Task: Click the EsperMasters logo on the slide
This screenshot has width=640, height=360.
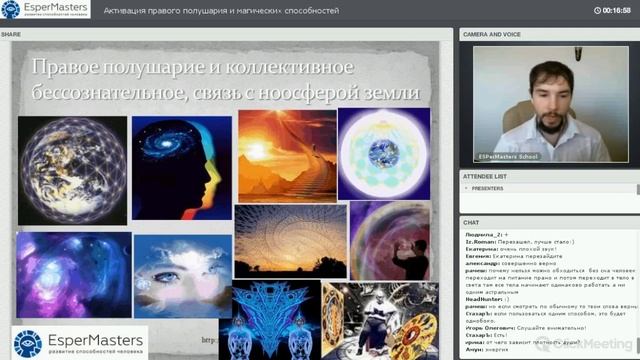Action: pos(80,343)
